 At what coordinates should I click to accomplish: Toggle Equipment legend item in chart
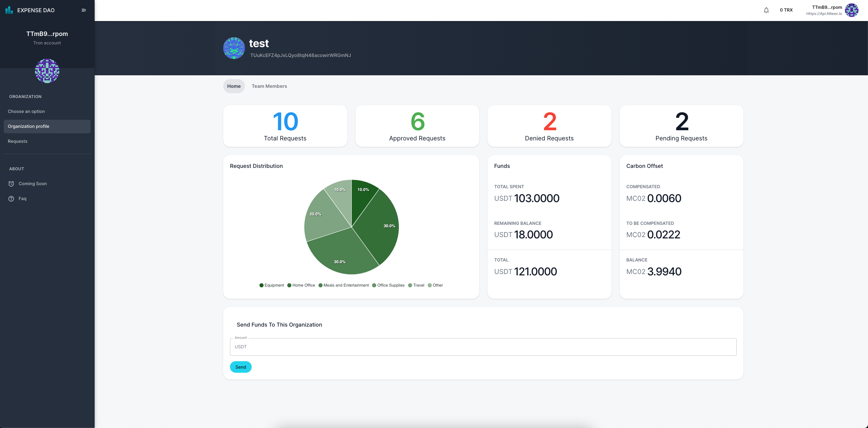click(x=272, y=285)
